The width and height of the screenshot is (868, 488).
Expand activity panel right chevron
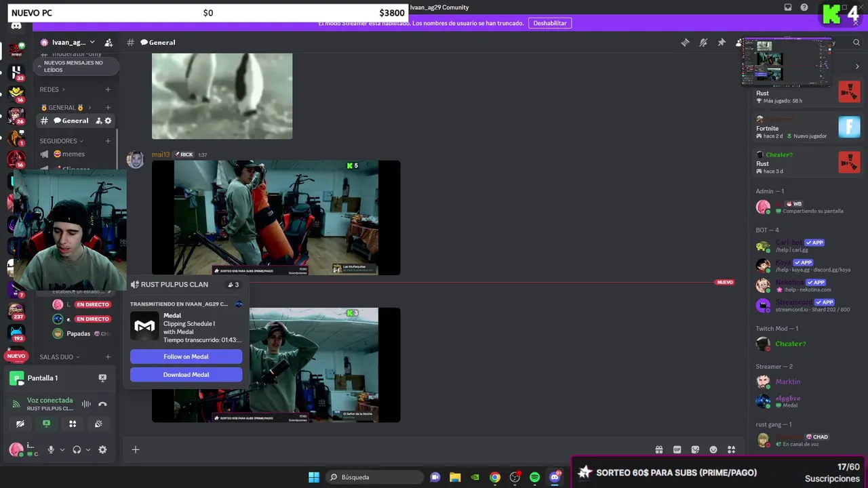coord(857,66)
